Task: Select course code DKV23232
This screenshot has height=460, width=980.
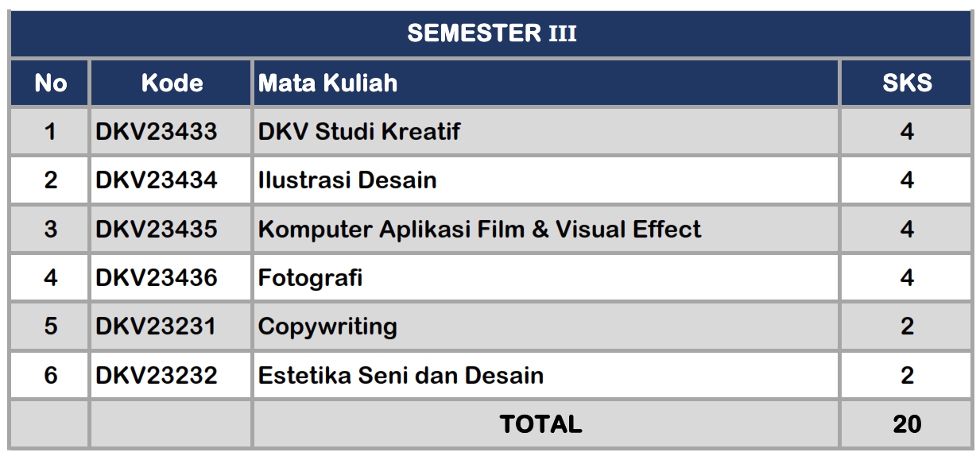Action: (x=156, y=375)
